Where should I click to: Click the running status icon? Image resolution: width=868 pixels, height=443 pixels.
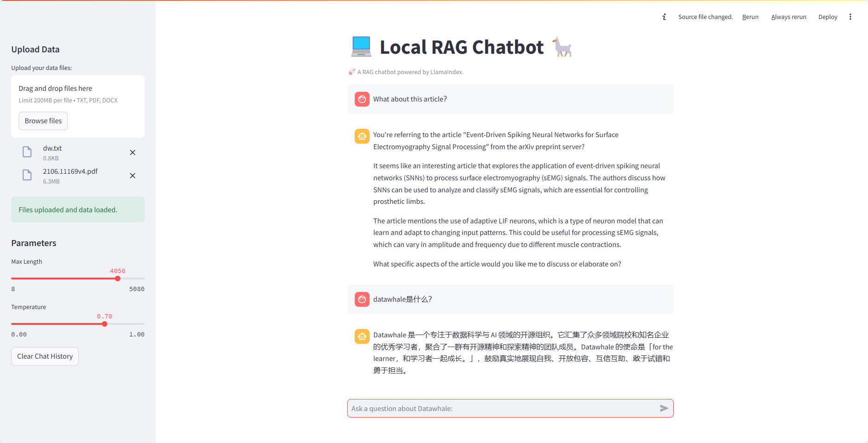click(664, 17)
